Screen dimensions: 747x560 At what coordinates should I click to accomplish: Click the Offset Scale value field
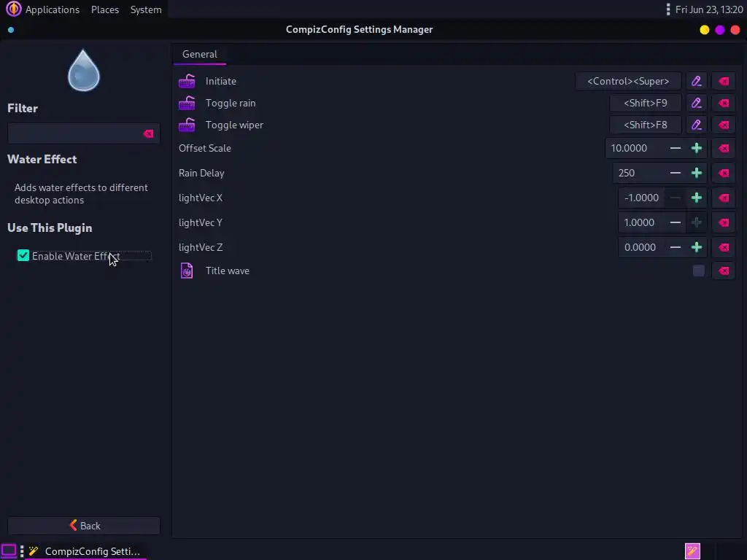[635, 148]
